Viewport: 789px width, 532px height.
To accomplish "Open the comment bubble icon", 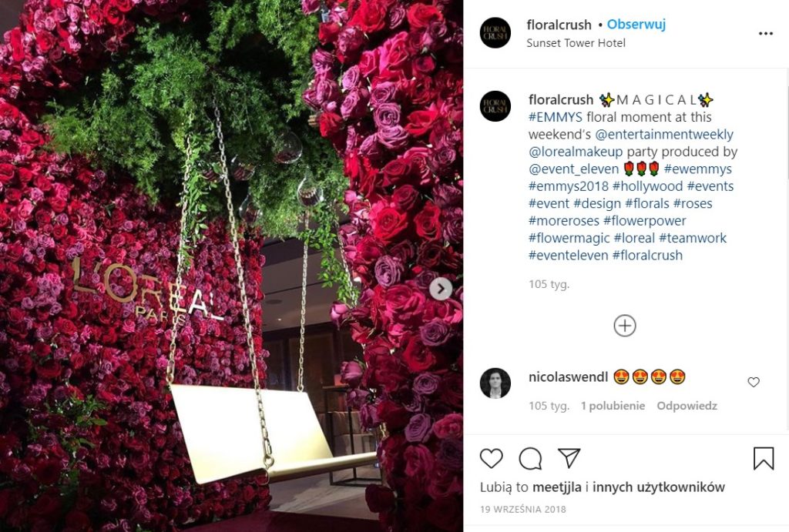I will pos(530,459).
